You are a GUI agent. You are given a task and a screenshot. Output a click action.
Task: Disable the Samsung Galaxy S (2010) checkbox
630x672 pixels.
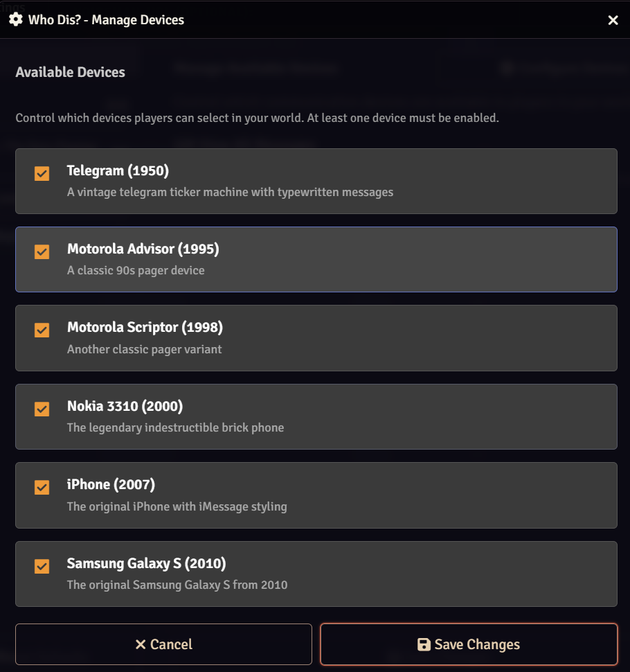point(42,567)
